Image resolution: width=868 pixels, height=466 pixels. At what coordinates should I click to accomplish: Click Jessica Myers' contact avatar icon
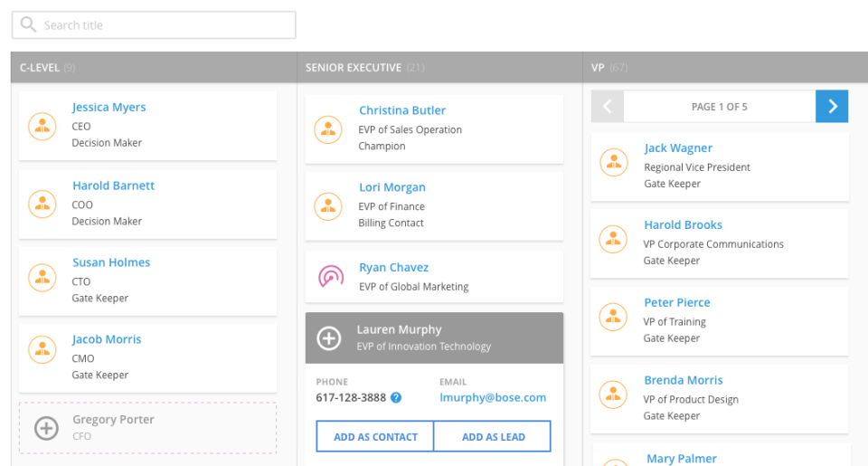pyautogui.click(x=42, y=127)
